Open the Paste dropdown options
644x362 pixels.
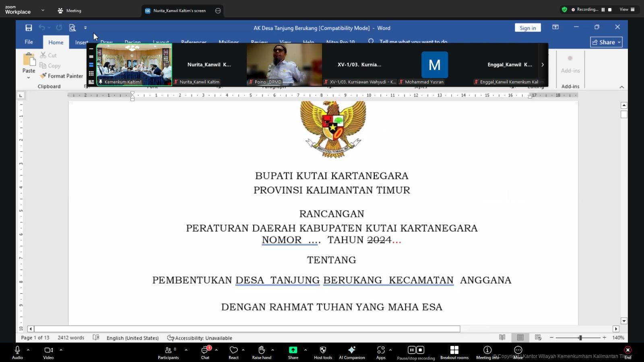coord(29,77)
